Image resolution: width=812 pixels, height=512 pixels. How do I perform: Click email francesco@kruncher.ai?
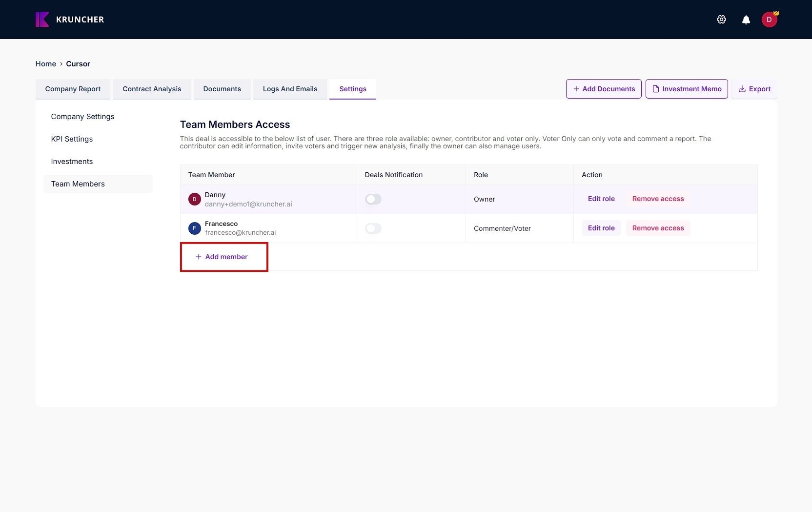[241, 233]
